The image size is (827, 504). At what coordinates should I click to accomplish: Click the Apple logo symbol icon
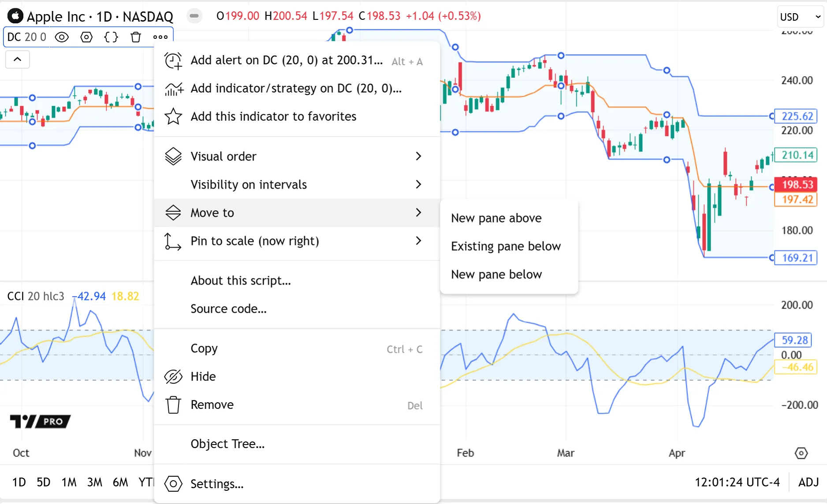click(15, 16)
